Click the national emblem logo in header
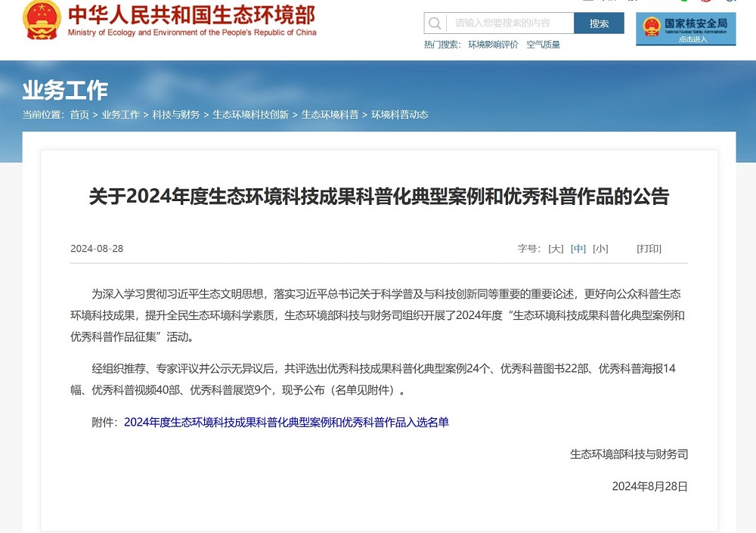The height and width of the screenshot is (533, 756). tap(42, 20)
